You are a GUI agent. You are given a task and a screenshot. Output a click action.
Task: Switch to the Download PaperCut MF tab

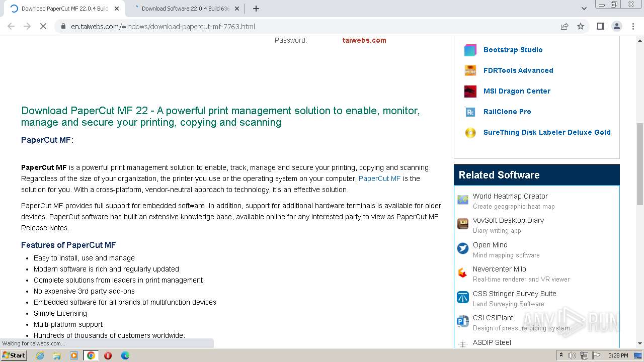click(x=65, y=9)
